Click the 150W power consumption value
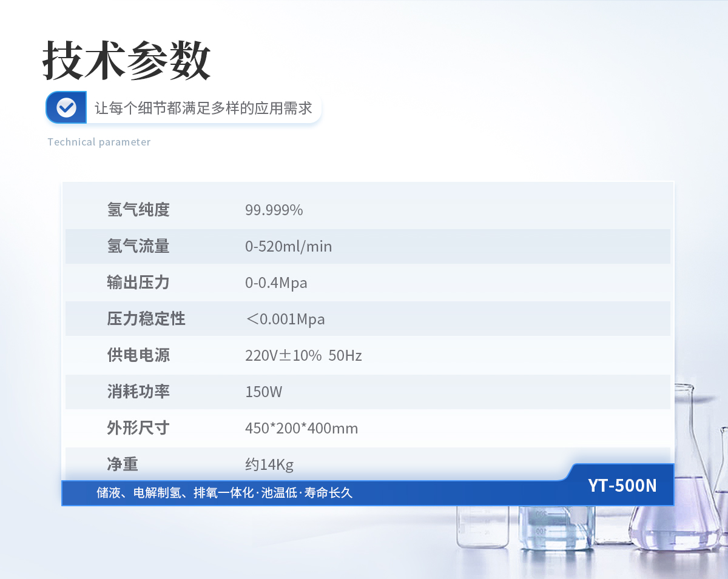 [263, 392]
